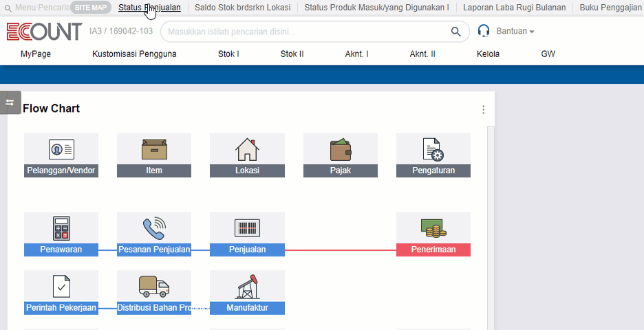
Task: Open Laporan Laba Rugi Bulanan link
Action: pyautogui.click(x=514, y=8)
